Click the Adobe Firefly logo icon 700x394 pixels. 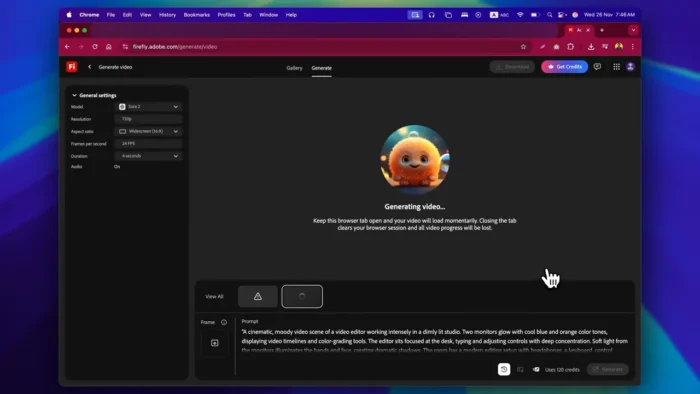(72, 67)
